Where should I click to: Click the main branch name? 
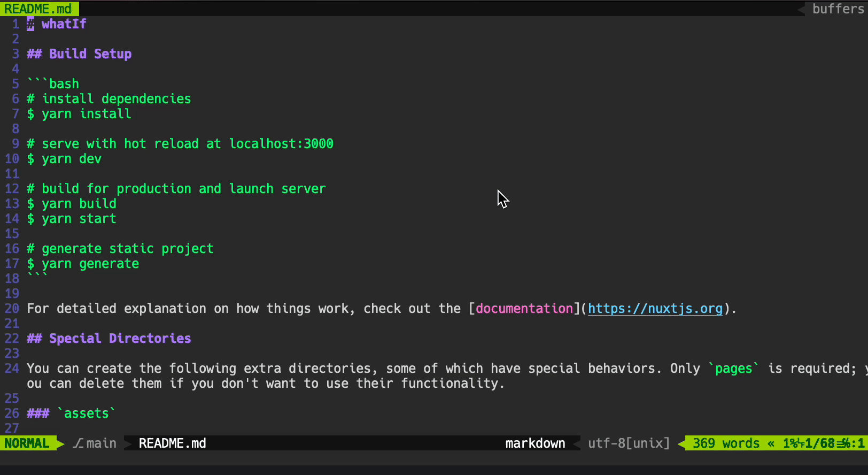click(x=102, y=443)
